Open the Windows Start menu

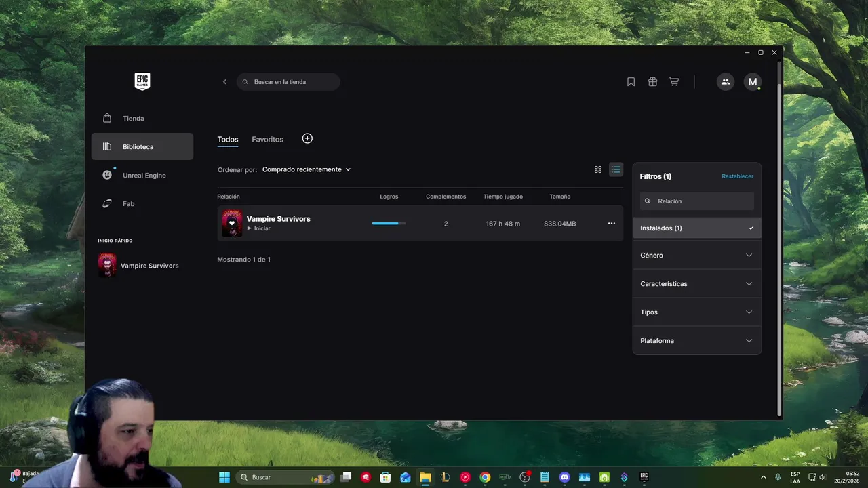224,477
